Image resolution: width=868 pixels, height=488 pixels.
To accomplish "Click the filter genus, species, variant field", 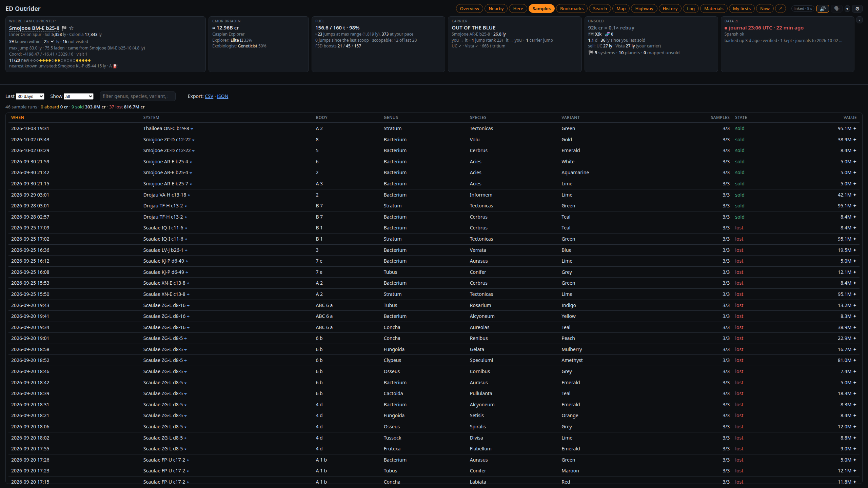I will [137, 96].
